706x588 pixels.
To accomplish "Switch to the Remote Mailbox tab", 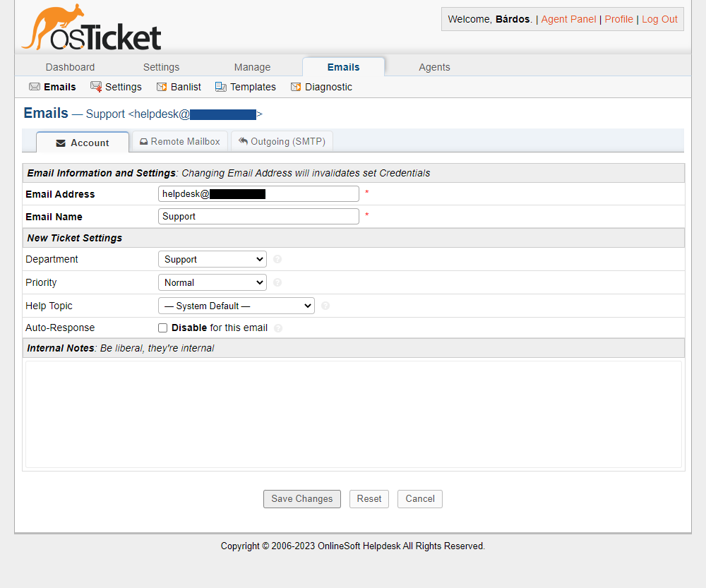I will (x=179, y=141).
